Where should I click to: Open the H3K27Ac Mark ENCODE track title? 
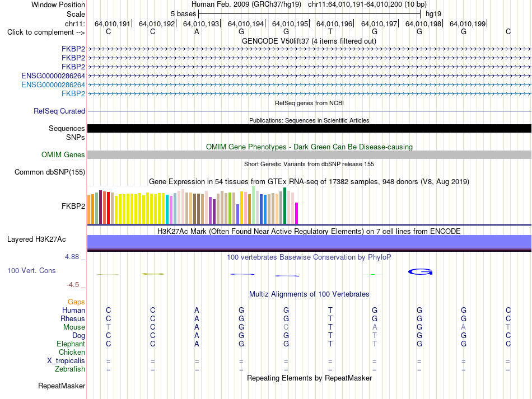pyautogui.click(x=309, y=231)
